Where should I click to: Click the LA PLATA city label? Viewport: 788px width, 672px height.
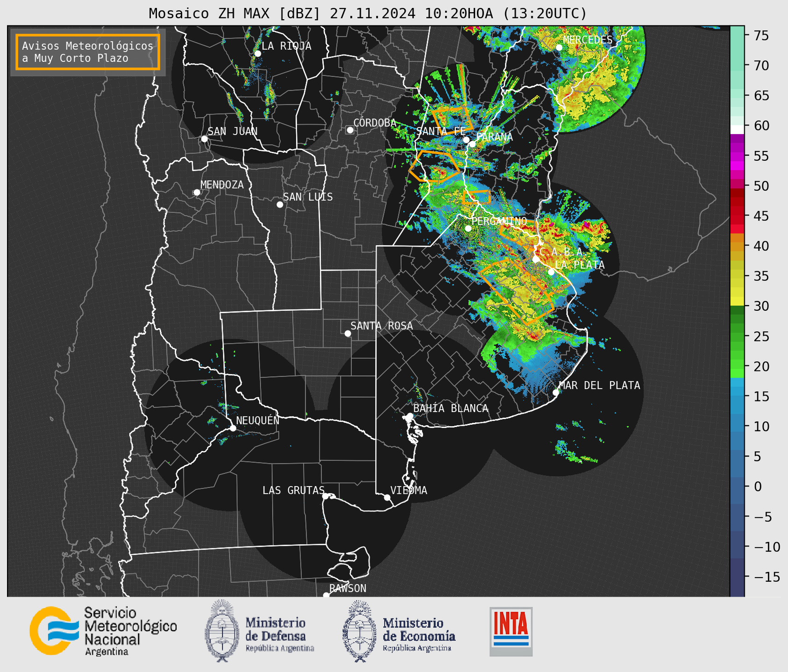click(580, 265)
